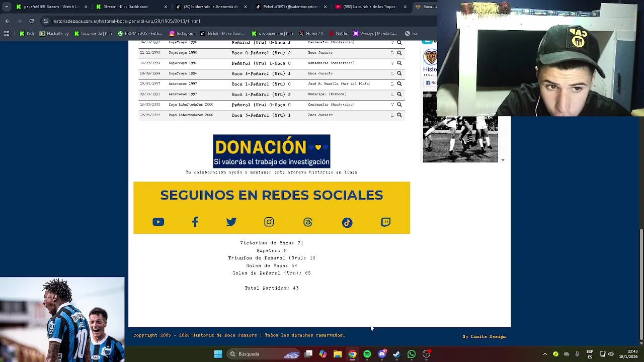Click the Facebook follow button in sidebar
644x362 pixels.
pyautogui.click(x=431, y=83)
